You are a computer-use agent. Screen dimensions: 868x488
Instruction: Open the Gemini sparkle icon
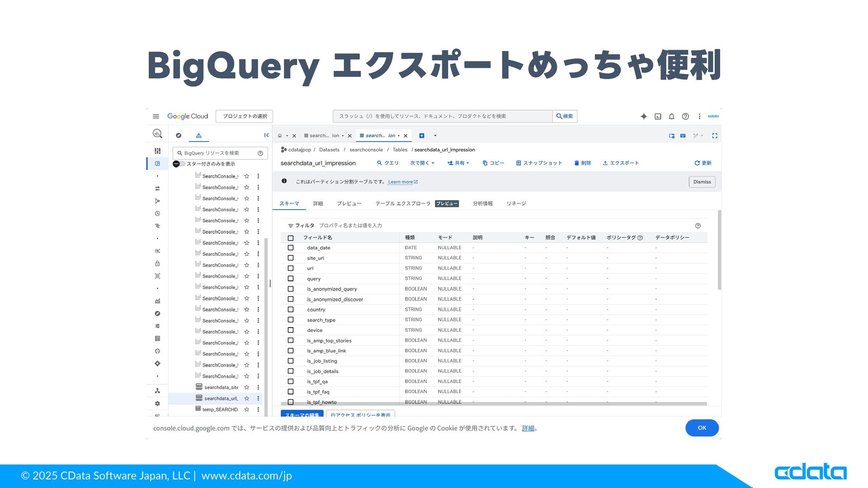click(644, 117)
